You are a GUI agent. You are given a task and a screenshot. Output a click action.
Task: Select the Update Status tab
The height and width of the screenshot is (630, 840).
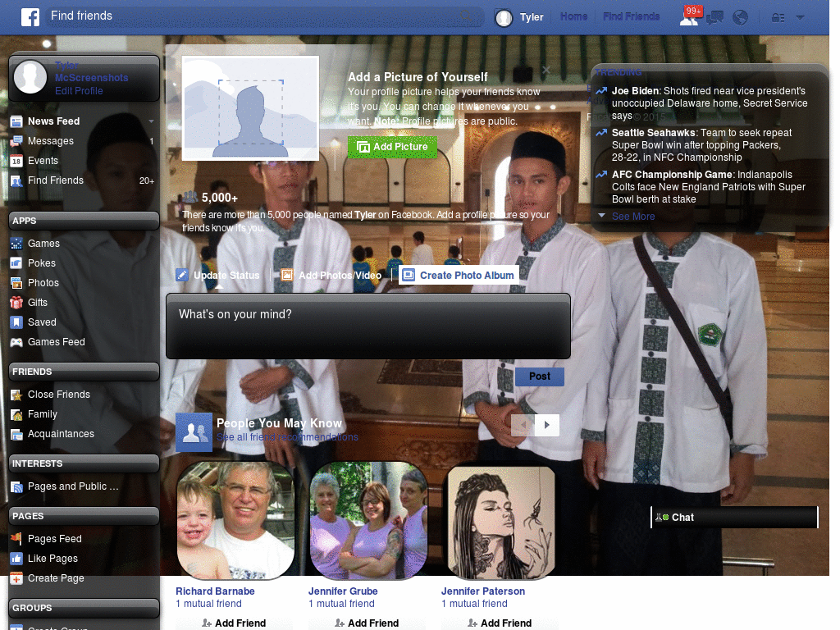tap(218, 276)
